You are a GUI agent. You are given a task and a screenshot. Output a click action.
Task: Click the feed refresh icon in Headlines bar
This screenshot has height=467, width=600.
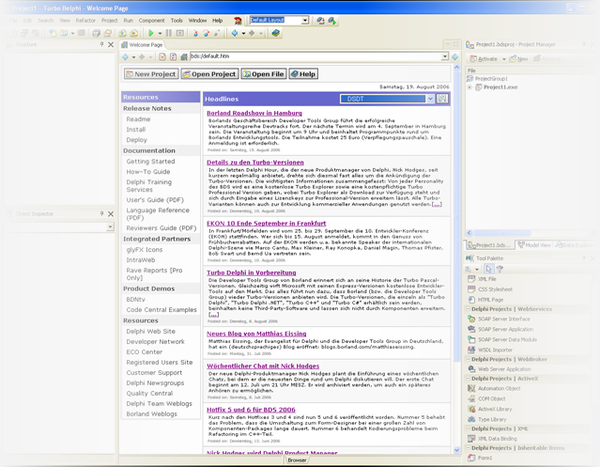[442, 99]
